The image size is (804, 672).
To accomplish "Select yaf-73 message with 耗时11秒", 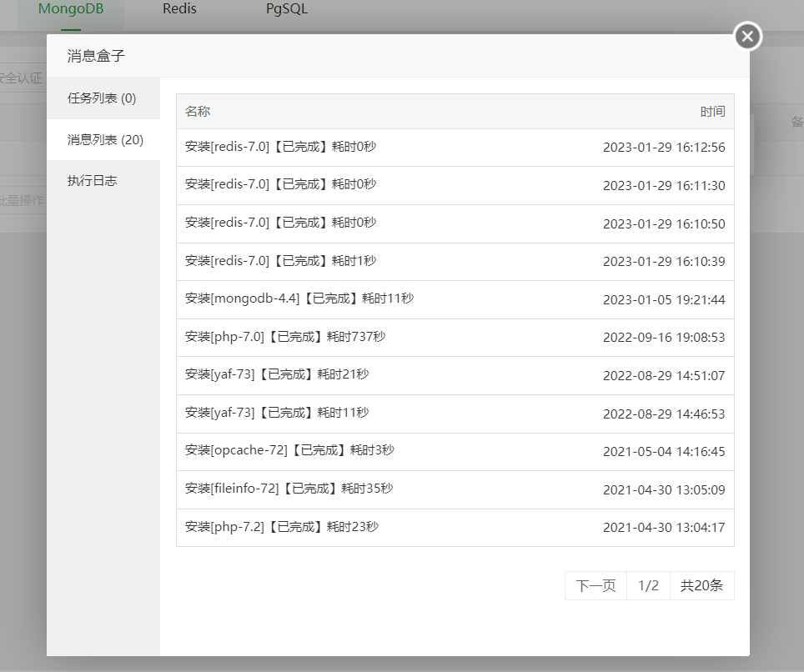I will point(455,414).
